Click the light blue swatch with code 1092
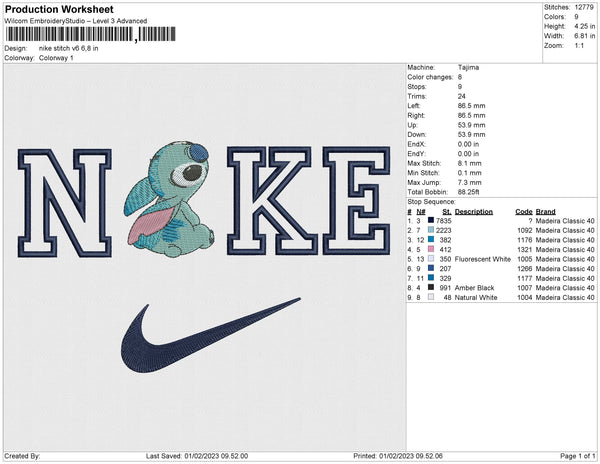 [431, 230]
